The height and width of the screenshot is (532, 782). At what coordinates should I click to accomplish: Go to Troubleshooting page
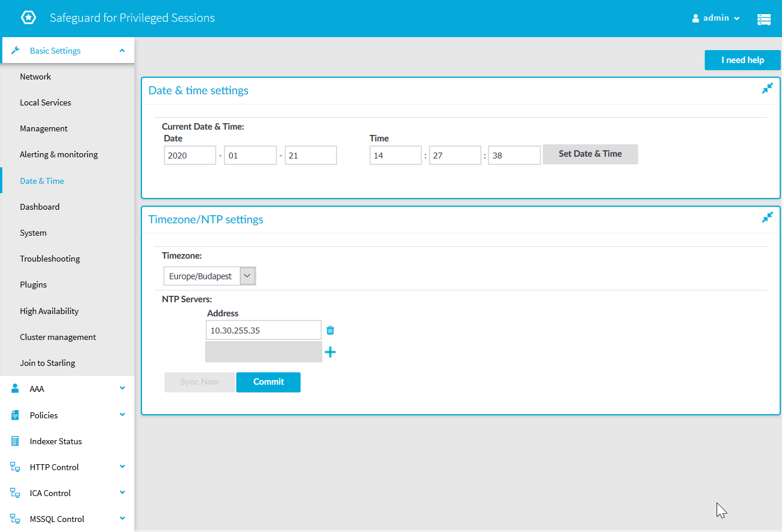tap(50, 259)
